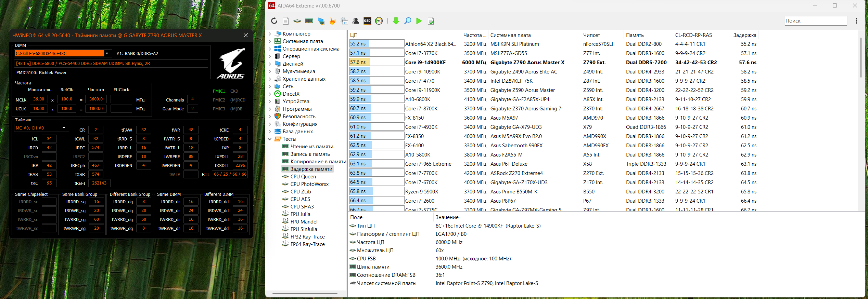Select the PMIC1 tab in HWiNFO
This screenshot has height=299, width=868.
click(x=219, y=91)
